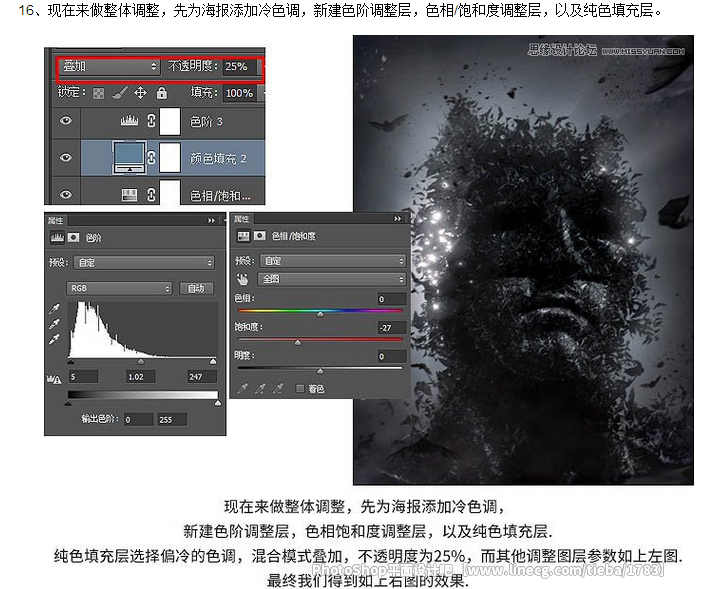The height and width of the screenshot is (589, 720).
Task: Click the 颜色填充 2 mask link icon
Action: 151,157
